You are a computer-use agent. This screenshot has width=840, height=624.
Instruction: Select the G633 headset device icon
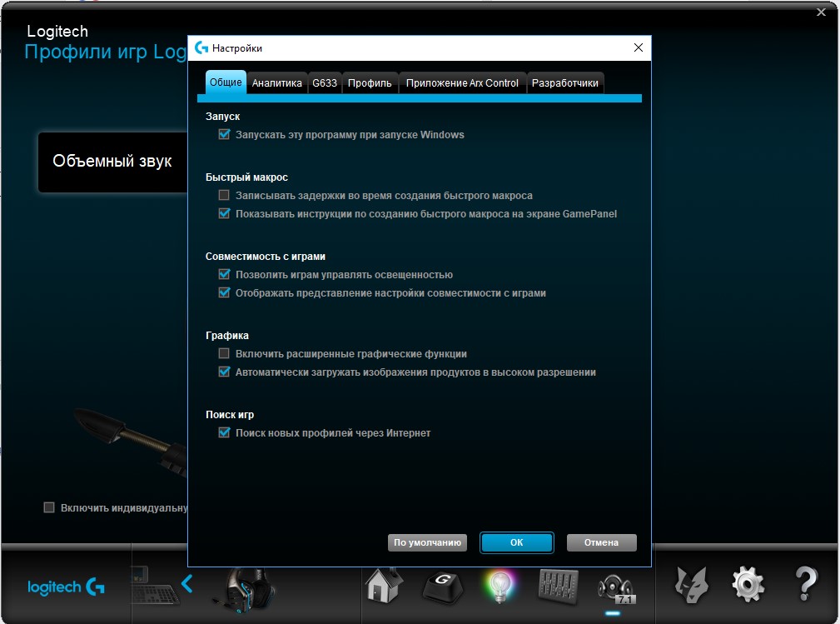(x=244, y=590)
